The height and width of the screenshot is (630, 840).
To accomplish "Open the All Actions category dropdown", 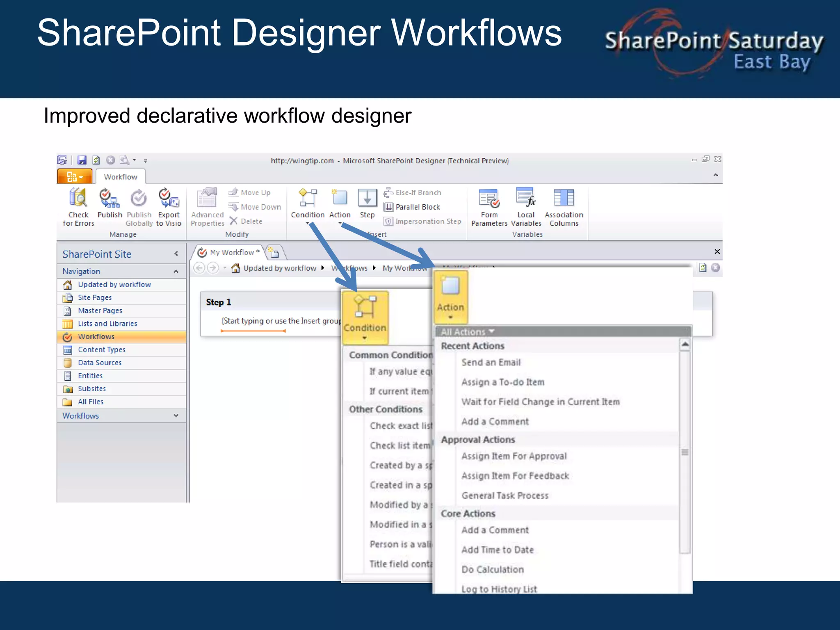I will click(x=468, y=332).
